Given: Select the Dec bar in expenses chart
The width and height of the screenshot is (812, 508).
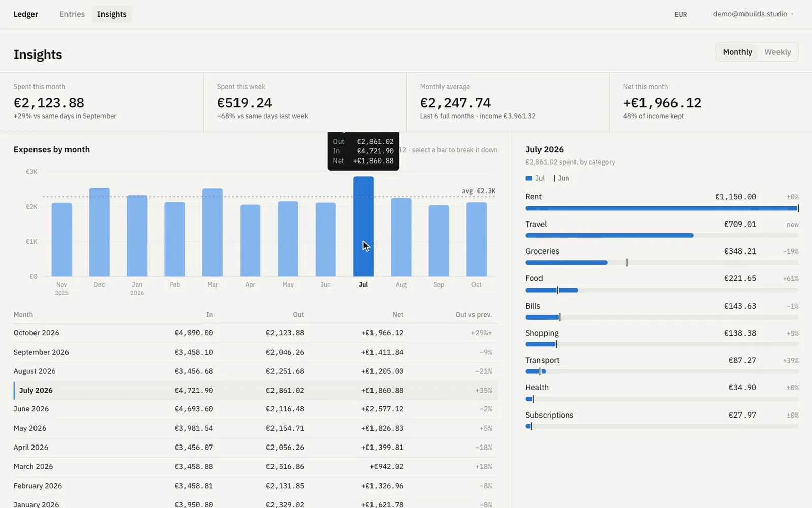Looking at the screenshot, I should (x=99, y=232).
